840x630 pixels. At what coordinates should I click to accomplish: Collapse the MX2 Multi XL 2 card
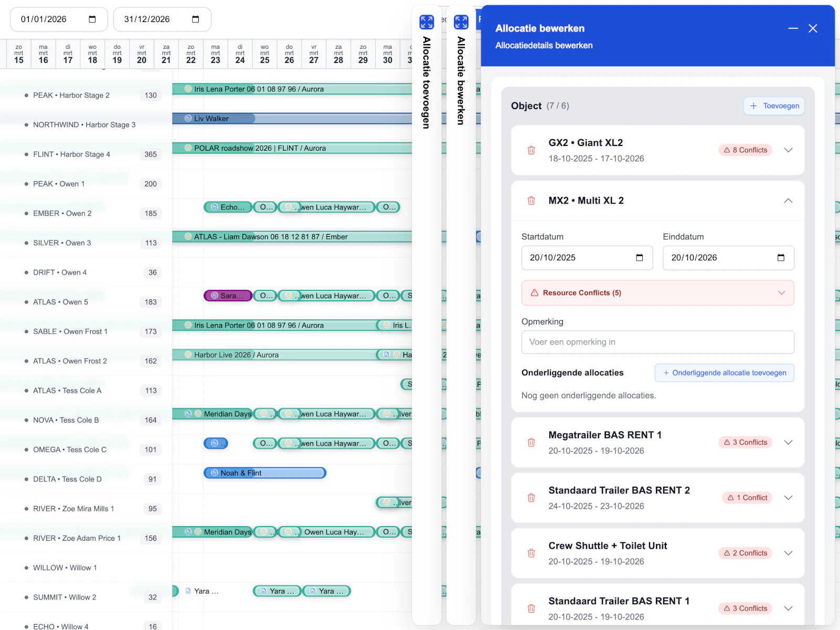[788, 201]
